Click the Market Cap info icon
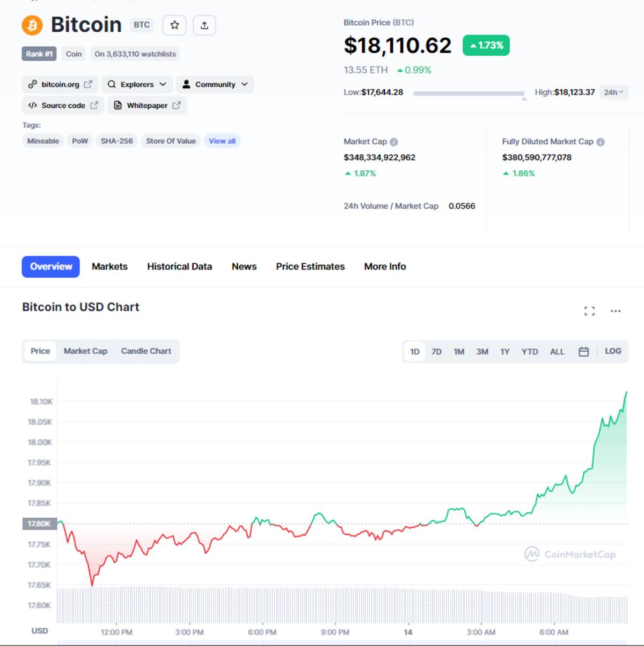The width and height of the screenshot is (644, 646). [394, 142]
